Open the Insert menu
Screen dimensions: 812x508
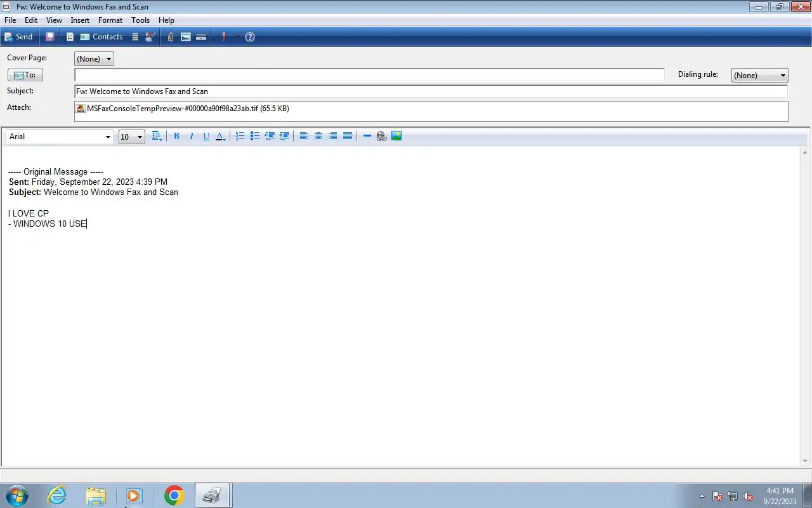80,20
